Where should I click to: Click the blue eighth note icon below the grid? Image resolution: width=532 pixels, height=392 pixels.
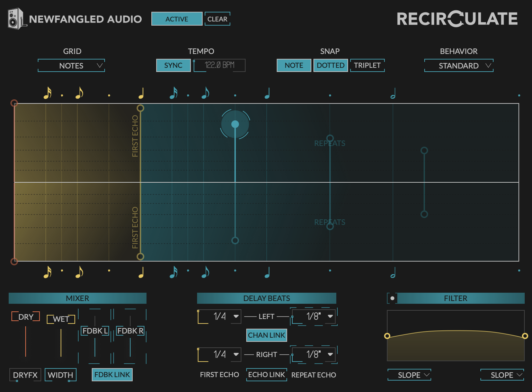point(205,272)
